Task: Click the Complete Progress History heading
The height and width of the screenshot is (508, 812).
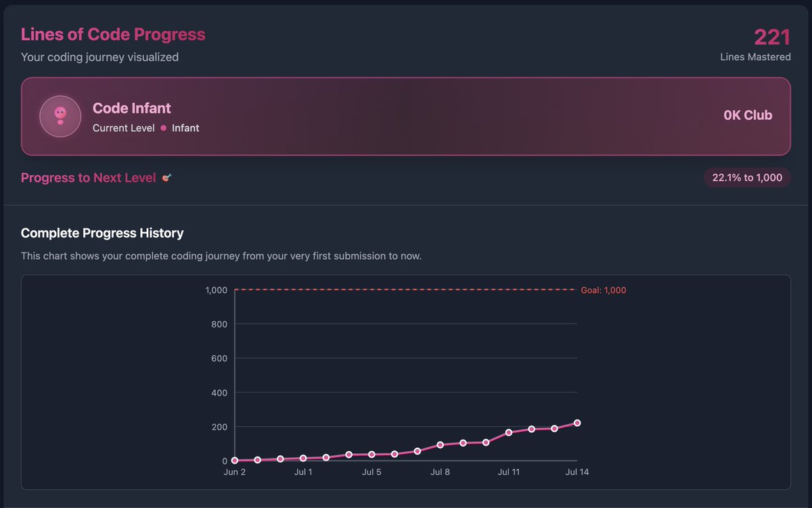Action: pos(102,233)
